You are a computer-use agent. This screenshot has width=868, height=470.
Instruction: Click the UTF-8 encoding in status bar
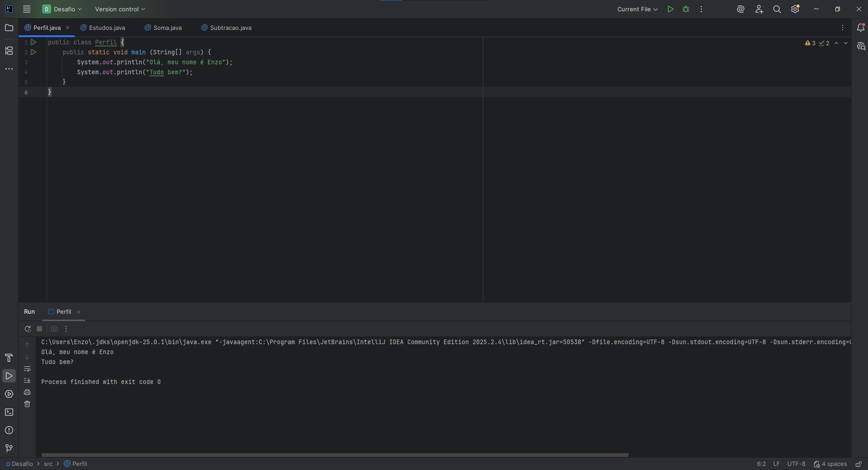pyautogui.click(x=796, y=464)
